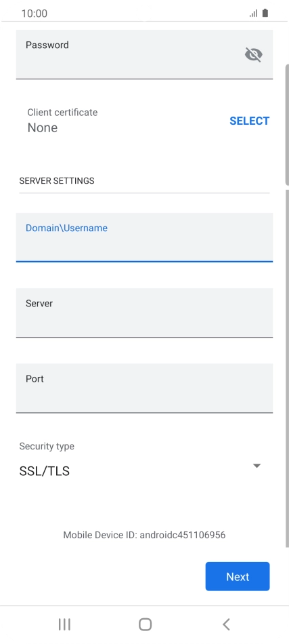This screenshot has width=289, height=644.
Task: Tap the Port input field
Action: point(144,388)
